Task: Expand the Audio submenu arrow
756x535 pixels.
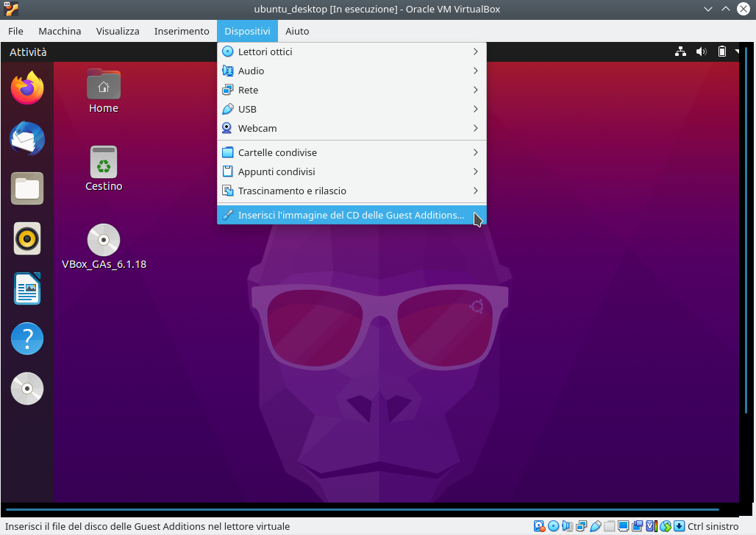Action: point(475,71)
